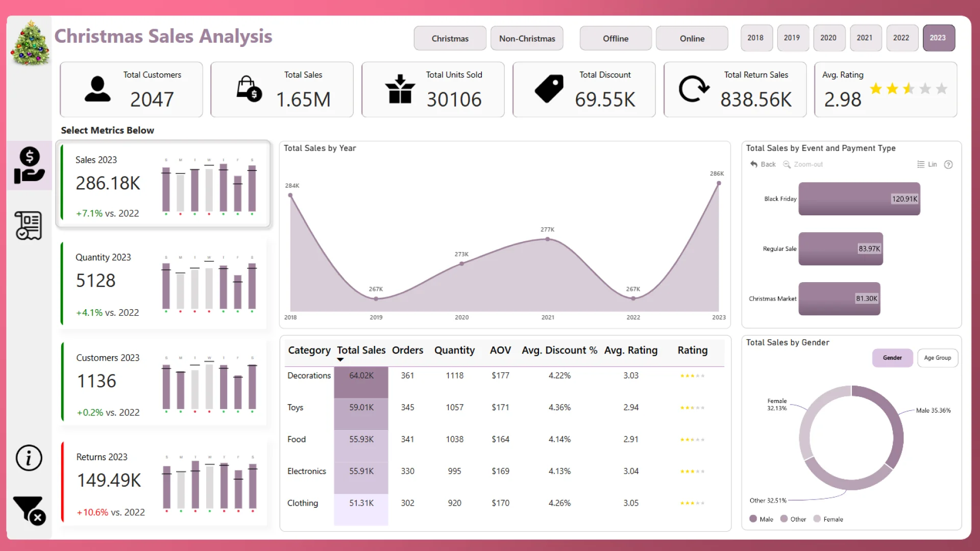Click the 2020 data point 273K
Viewport: 980px width, 551px height.
pyautogui.click(x=461, y=263)
